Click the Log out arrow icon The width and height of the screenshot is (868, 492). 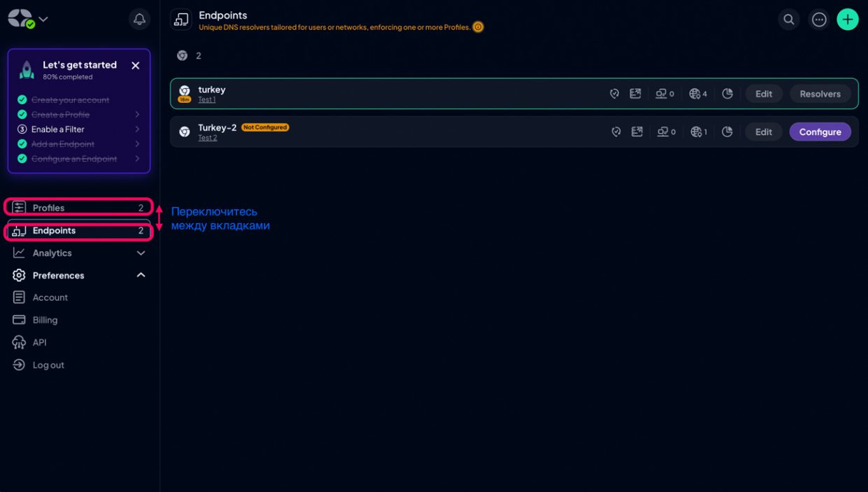tap(19, 365)
